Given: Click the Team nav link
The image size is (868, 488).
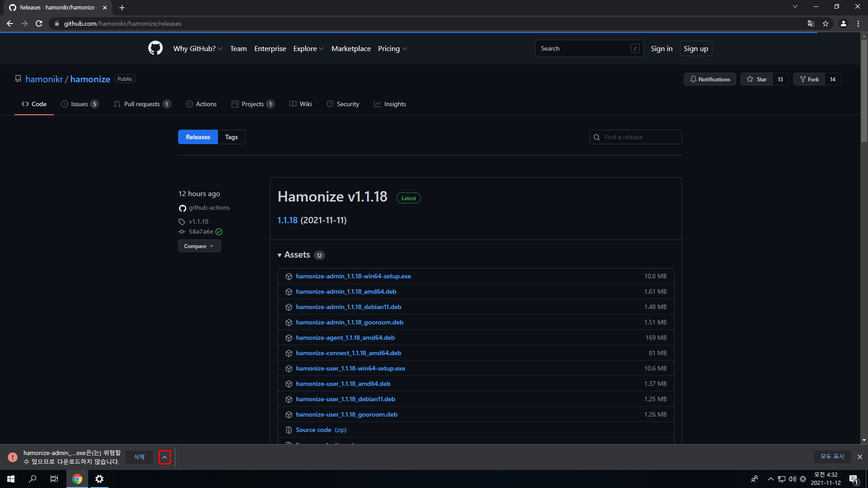Looking at the screenshot, I should coord(238,48).
